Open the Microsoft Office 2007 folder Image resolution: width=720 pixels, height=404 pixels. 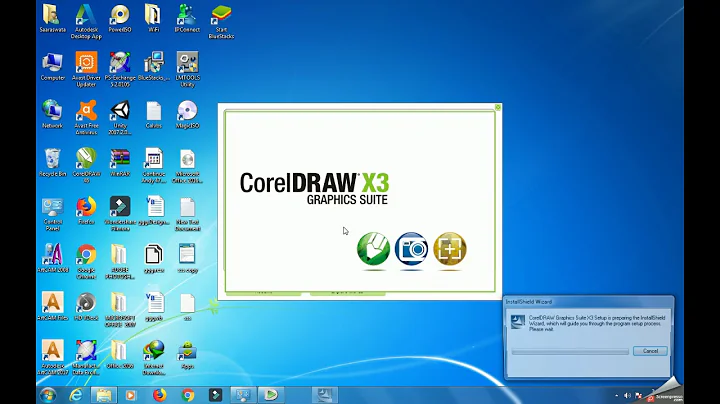coord(120,311)
